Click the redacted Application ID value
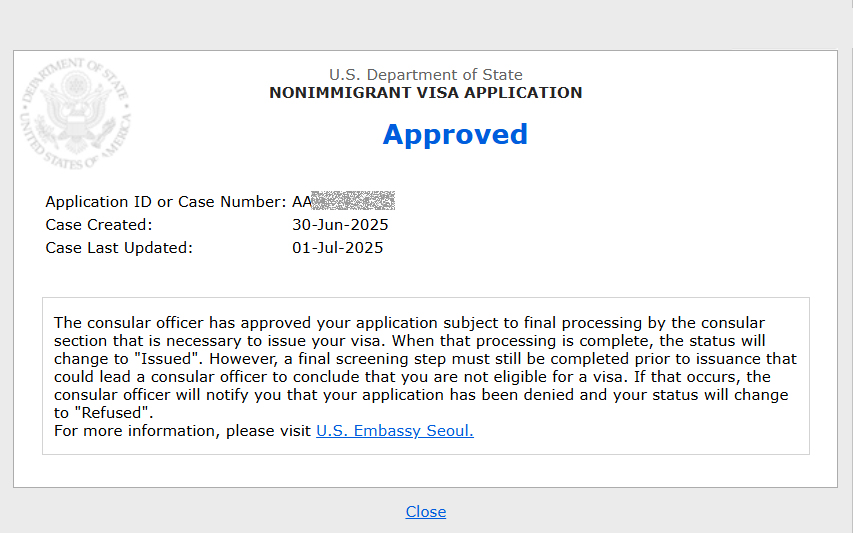853x533 pixels. (353, 201)
